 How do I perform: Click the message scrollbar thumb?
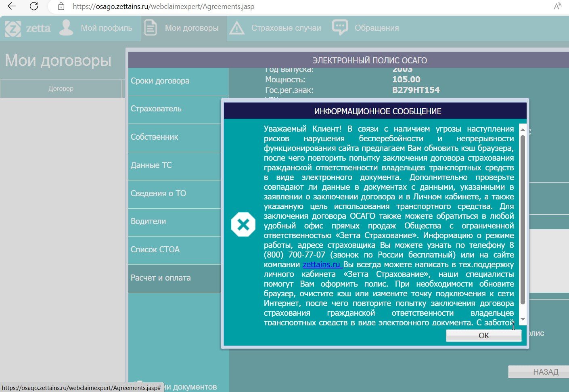(x=523, y=220)
